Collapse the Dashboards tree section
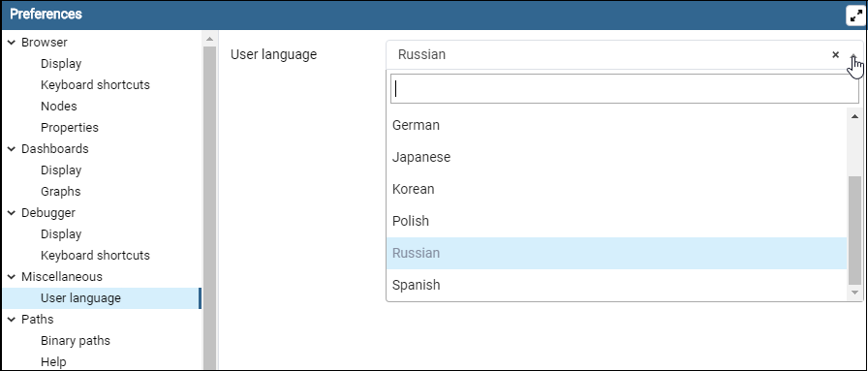The width and height of the screenshot is (868, 371). pyautogui.click(x=11, y=149)
